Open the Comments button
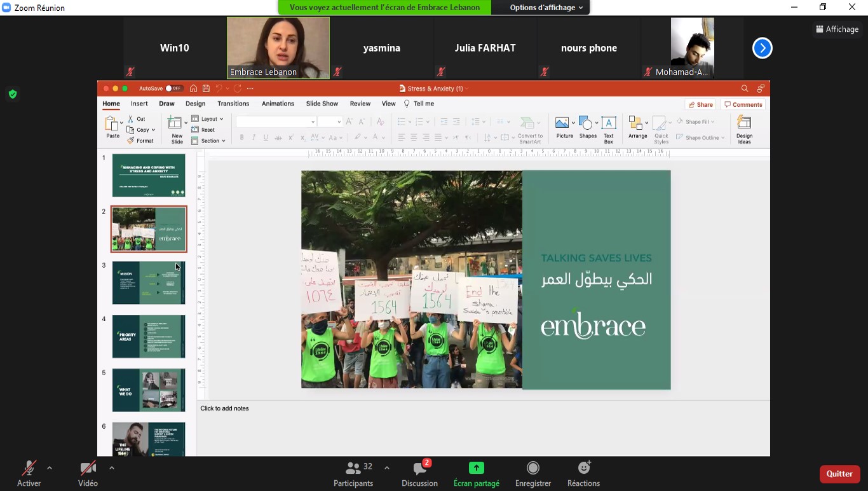The image size is (868, 491). 743,104
